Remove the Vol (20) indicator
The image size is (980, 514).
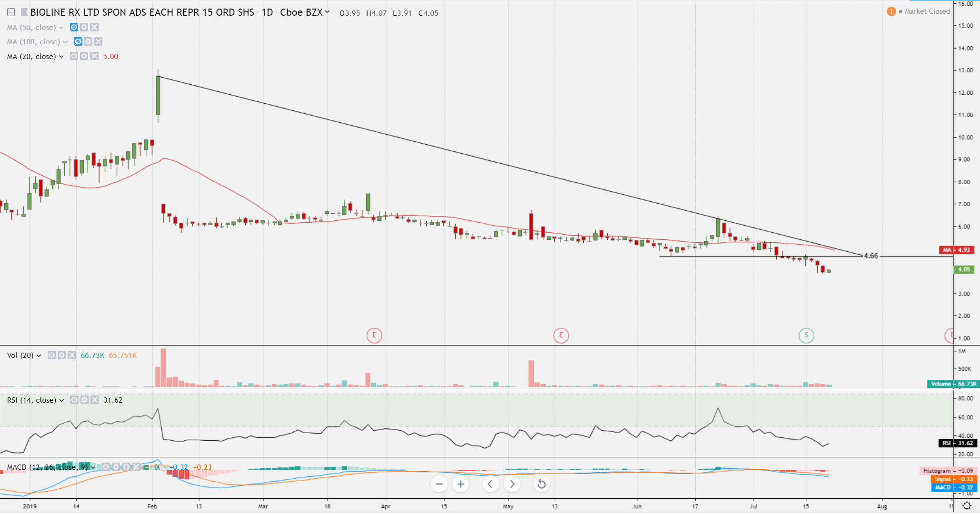coord(72,356)
